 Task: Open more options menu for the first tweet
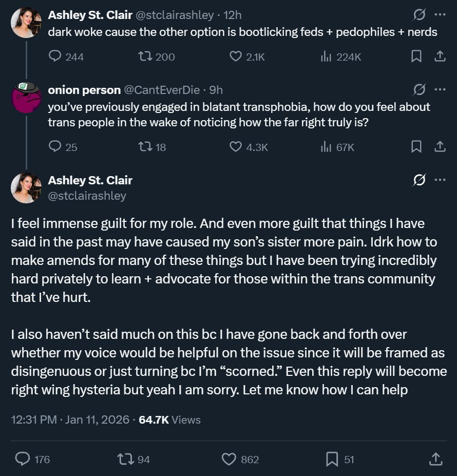pyautogui.click(x=440, y=14)
